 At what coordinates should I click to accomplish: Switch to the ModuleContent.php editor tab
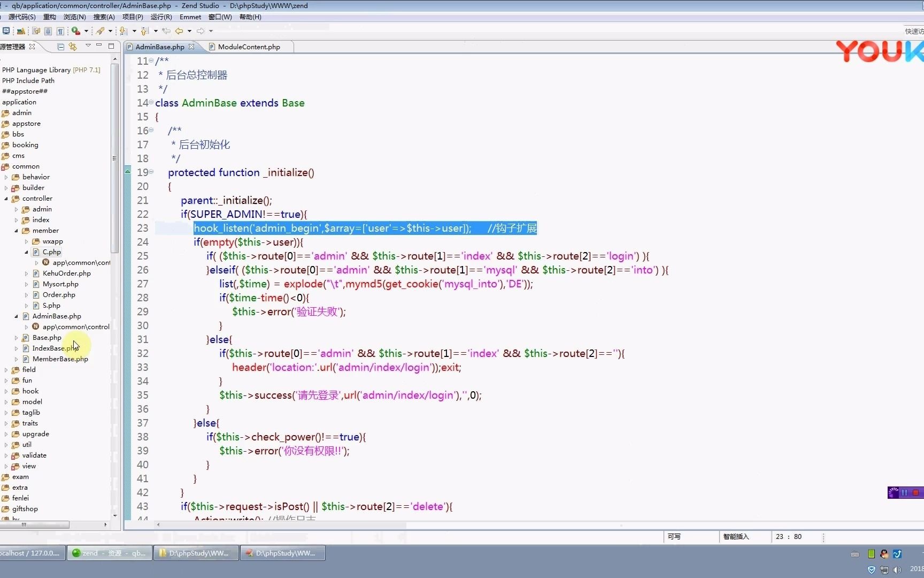click(249, 47)
